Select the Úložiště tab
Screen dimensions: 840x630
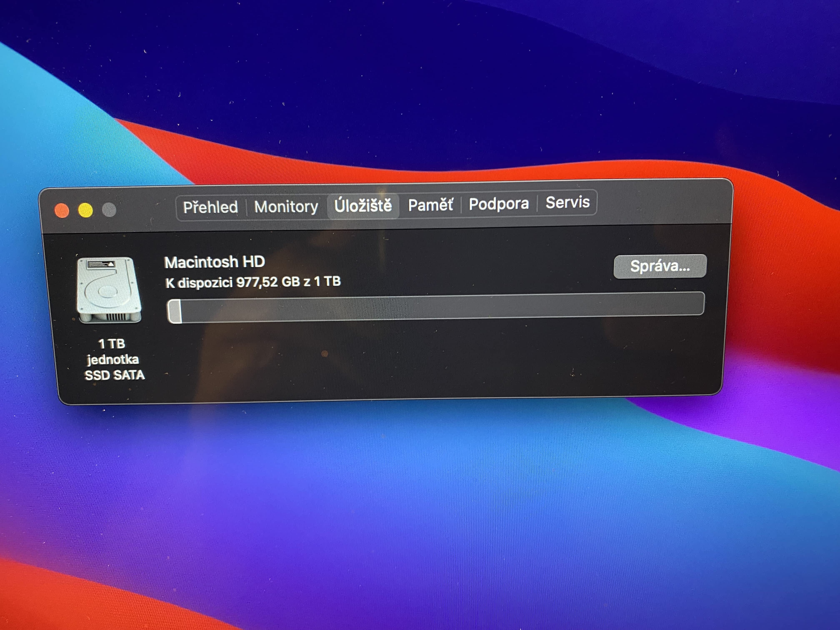pos(363,205)
